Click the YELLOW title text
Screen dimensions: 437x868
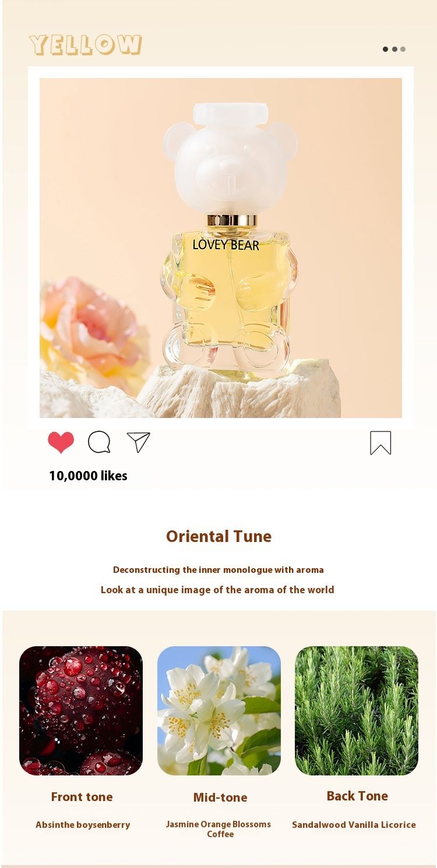86,45
